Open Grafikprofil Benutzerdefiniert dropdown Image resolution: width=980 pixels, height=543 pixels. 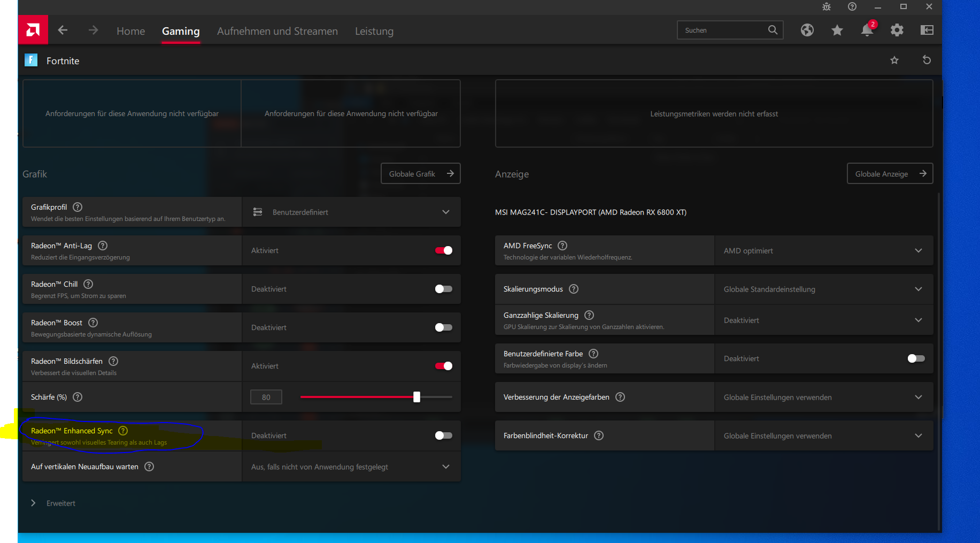coord(351,212)
